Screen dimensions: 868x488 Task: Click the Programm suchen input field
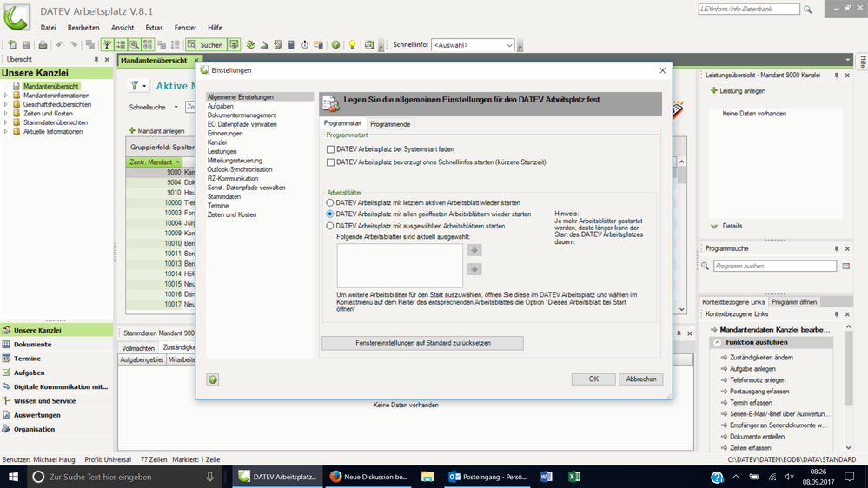point(774,266)
